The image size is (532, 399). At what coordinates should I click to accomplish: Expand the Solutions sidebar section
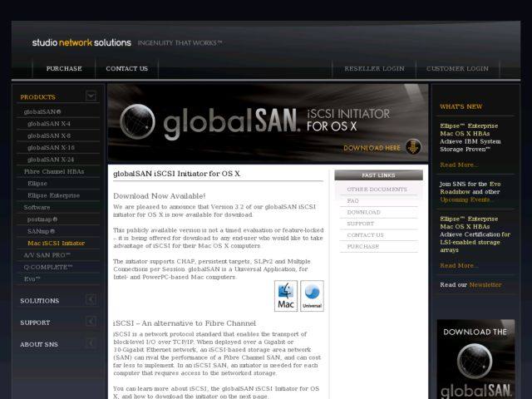point(91,300)
